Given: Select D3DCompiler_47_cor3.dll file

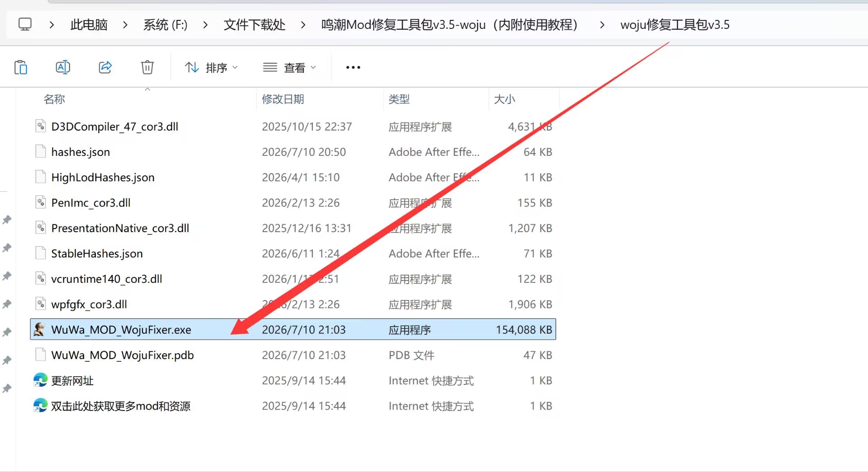Looking at the screenshot, I should click(115, 126).
